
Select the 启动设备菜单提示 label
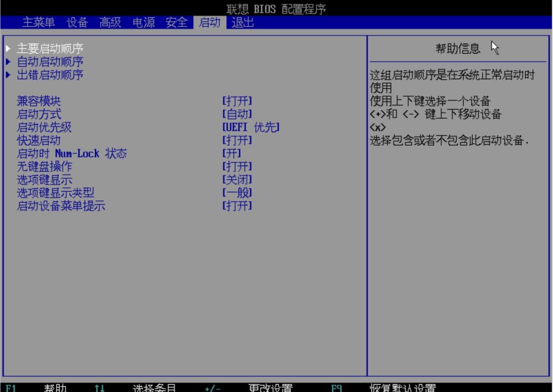click(61, 206)
